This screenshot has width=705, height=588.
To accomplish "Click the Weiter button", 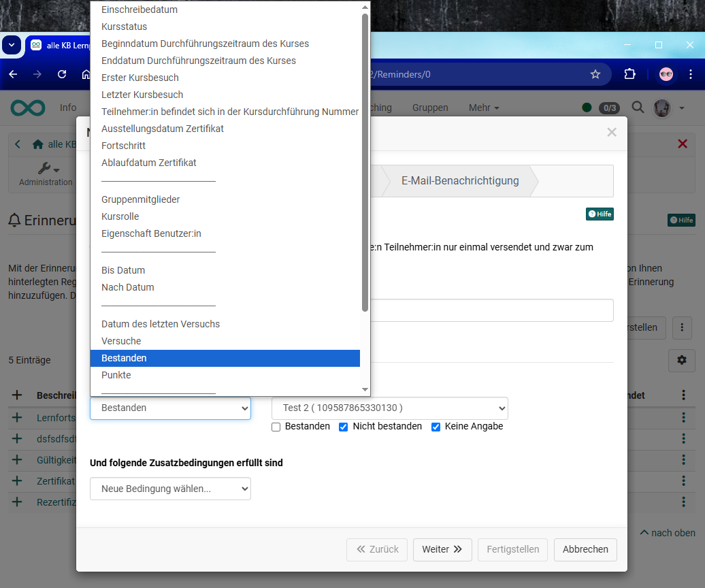I will [x=442, y=549].
